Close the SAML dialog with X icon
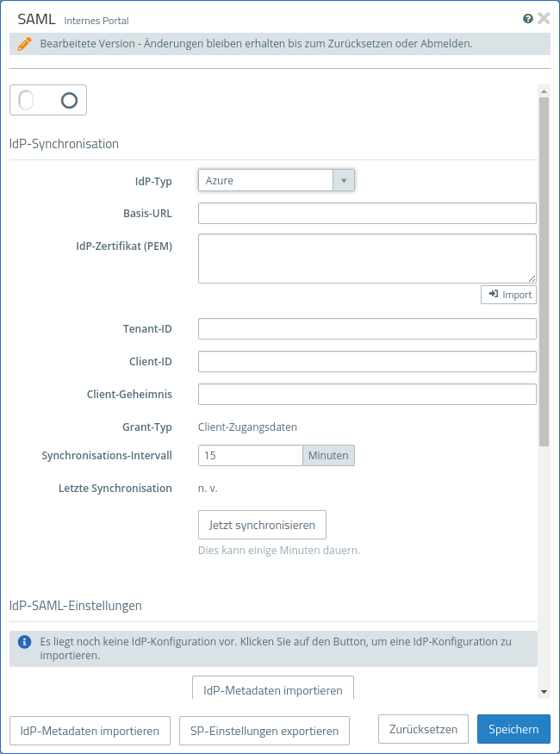This screenshot has width=560, height=754. tap(544, 18)
